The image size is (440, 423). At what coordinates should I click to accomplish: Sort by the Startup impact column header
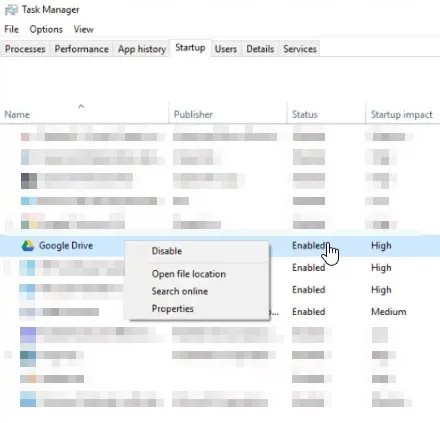pos(402,114)
